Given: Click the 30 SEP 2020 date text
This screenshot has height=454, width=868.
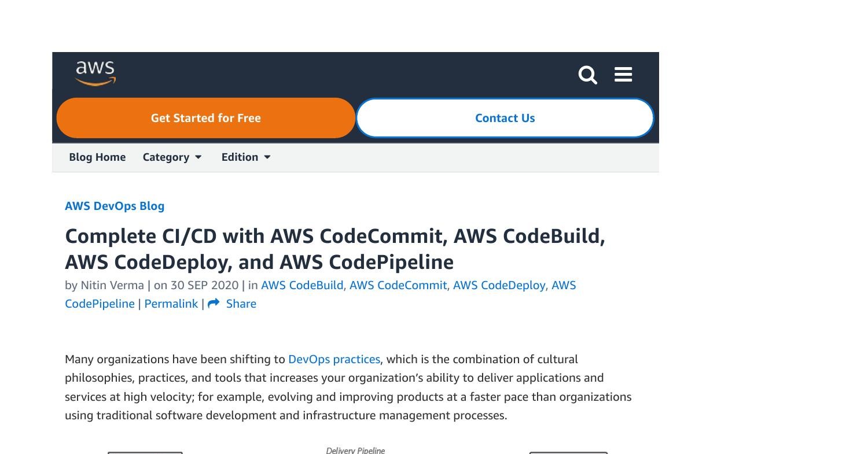Looking at the screenshot, I should click(204, 285).
